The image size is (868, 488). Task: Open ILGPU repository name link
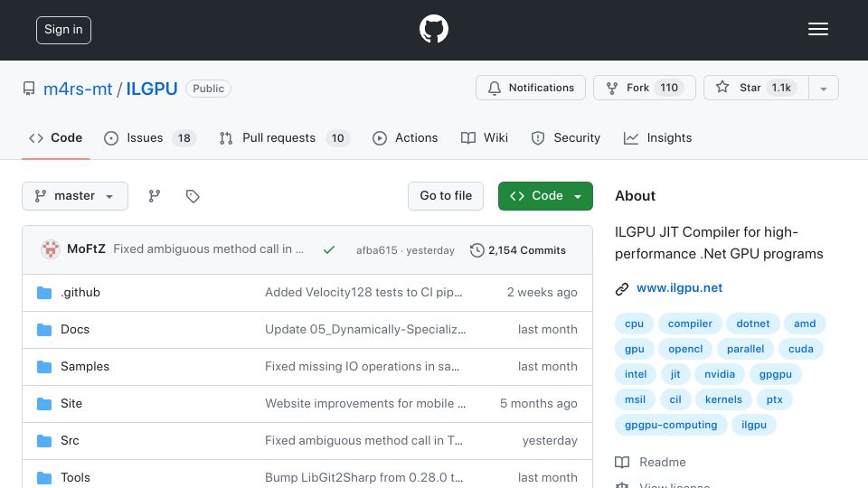point(152,89)
